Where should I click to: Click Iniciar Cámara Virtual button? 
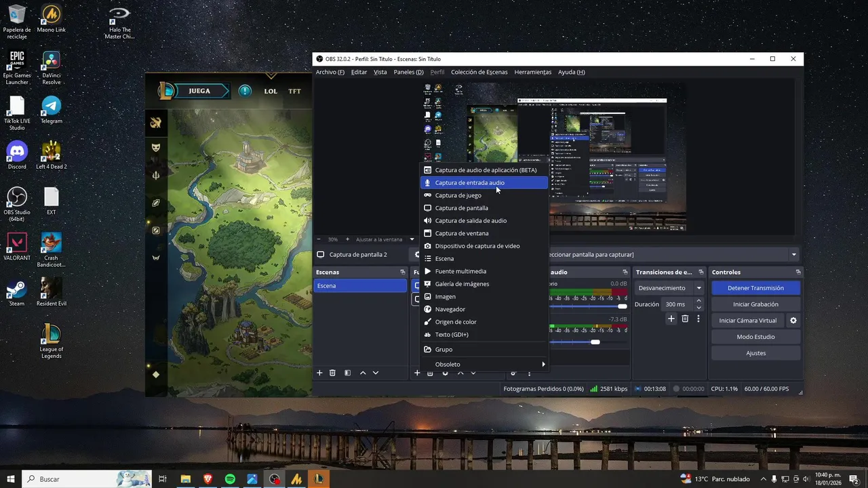pos(748,321)
